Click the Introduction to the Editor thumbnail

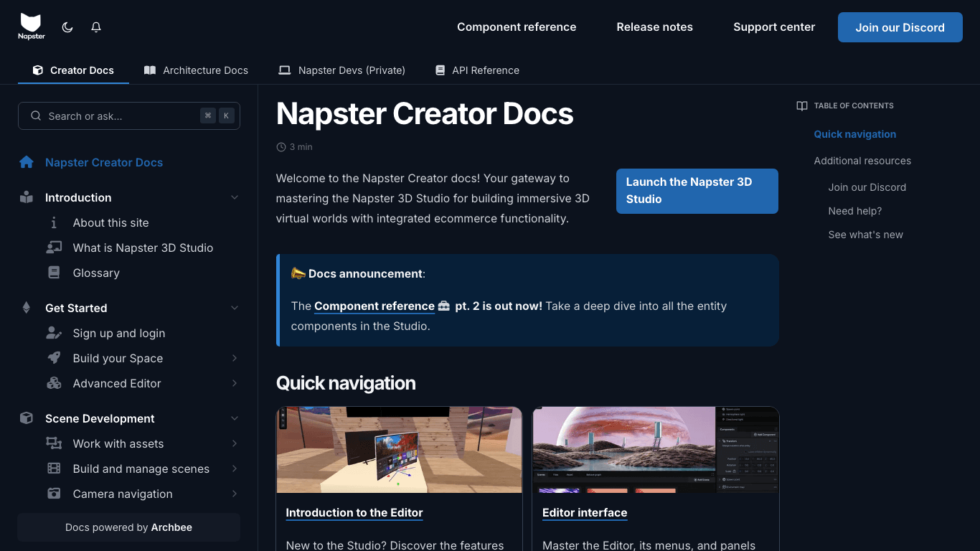tap(399, 448)
